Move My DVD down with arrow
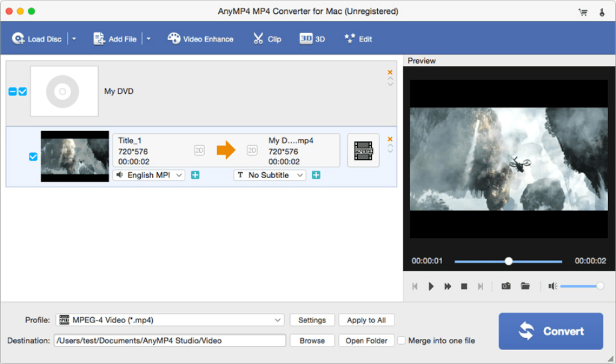The height and width of the screenshot is (364, 616). pos(390,84)
